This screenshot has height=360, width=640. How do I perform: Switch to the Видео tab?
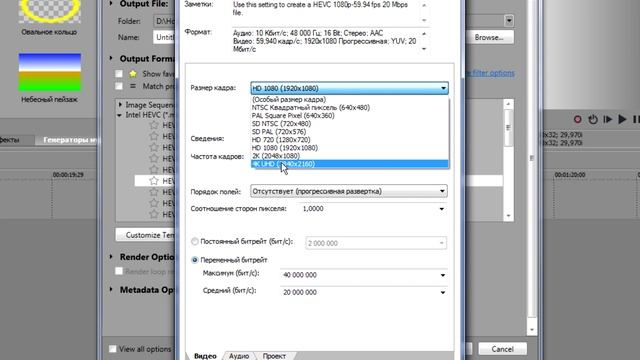point(205,356)
